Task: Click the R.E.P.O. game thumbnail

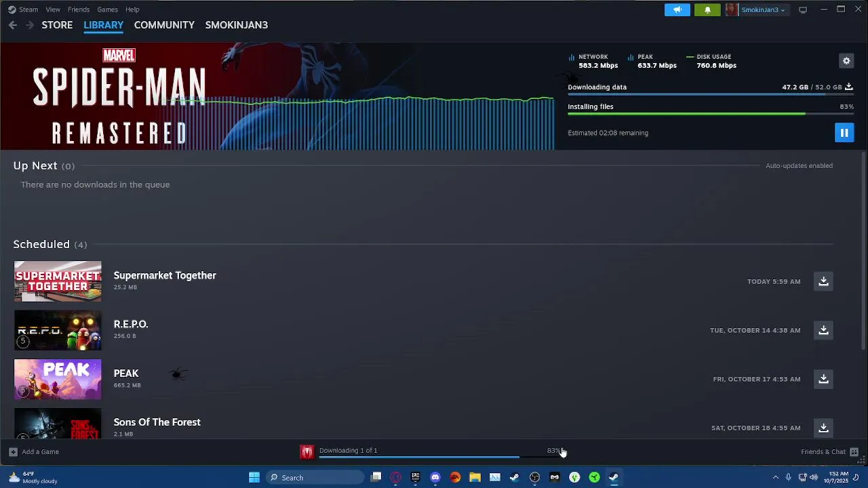Action: 58,330
